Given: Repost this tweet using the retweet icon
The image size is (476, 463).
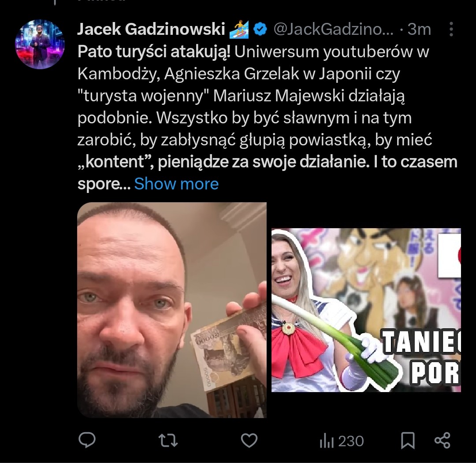Looking at the screenshot, I should coord(168,441).
